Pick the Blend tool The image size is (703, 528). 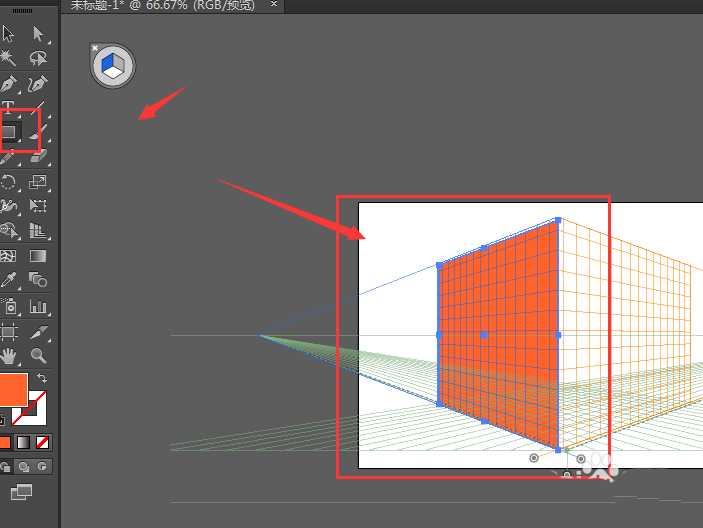(38, 280)
